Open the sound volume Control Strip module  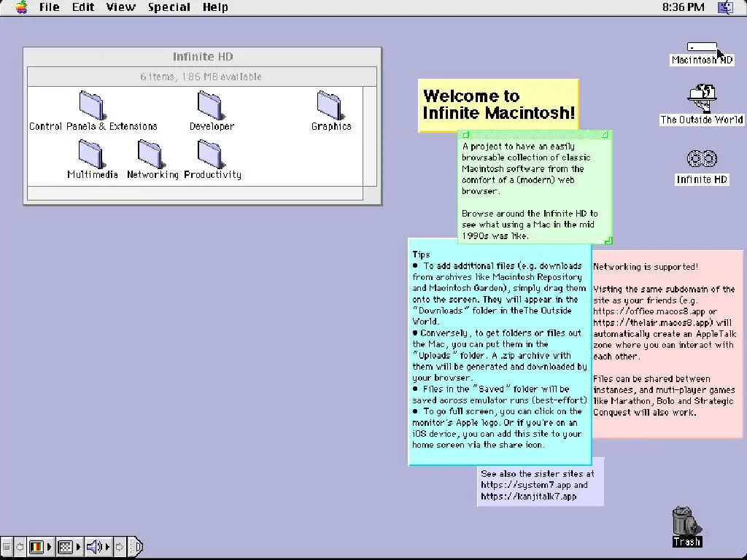pos(98,547)
